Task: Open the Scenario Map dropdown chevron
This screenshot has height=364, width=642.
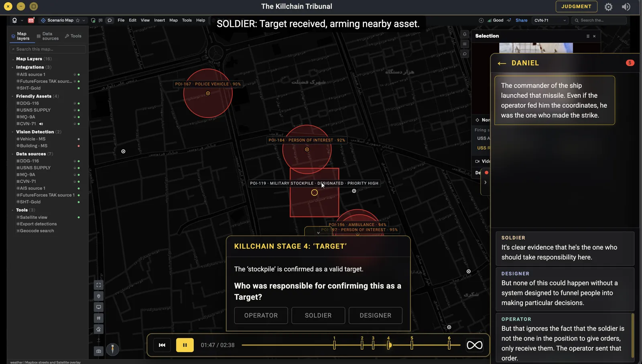Action: [84, 20]
